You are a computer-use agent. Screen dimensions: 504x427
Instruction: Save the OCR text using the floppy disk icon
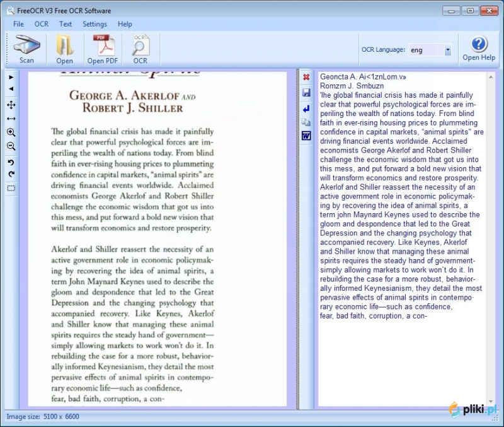[x=306, y=93]
